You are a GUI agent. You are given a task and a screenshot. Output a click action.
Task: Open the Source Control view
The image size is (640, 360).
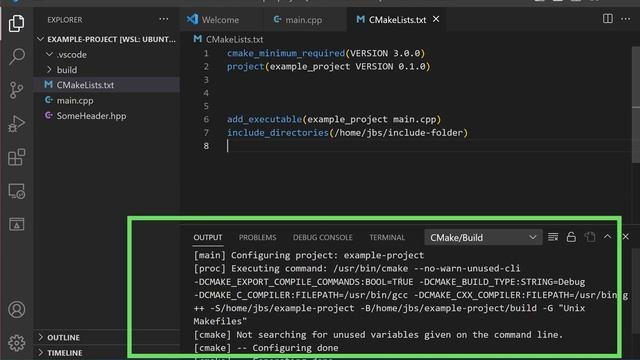point(16,90)
